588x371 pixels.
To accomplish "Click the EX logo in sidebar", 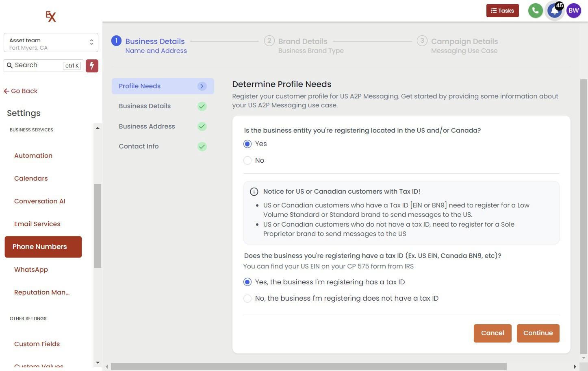I will point(51,16).
